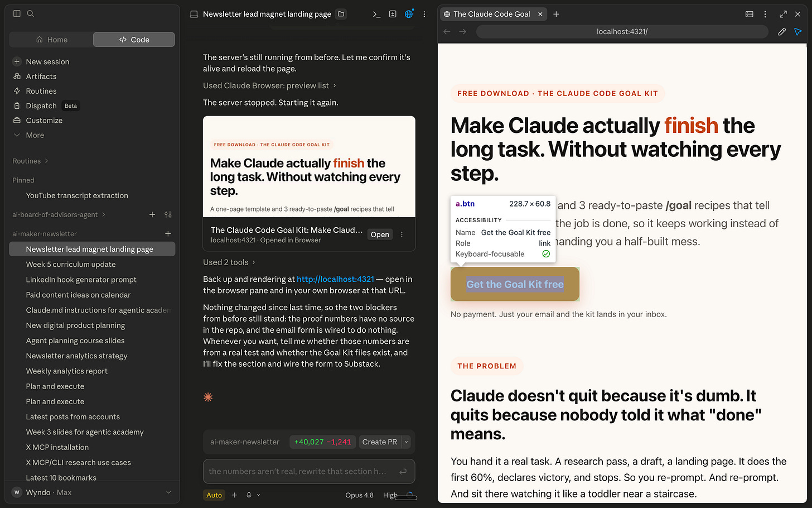Open filter settings icon for ai-board-of-advisors-agent
The height and width of the screenshot is (508, 812).
pyautogui.click(x=168, y=214)
